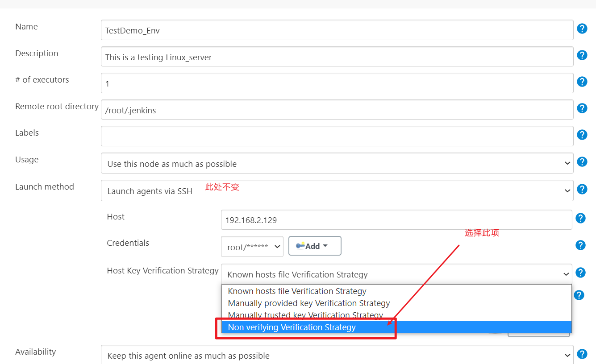Expand the Availability dropdown
596x364 pixels.
click(337, 355)
